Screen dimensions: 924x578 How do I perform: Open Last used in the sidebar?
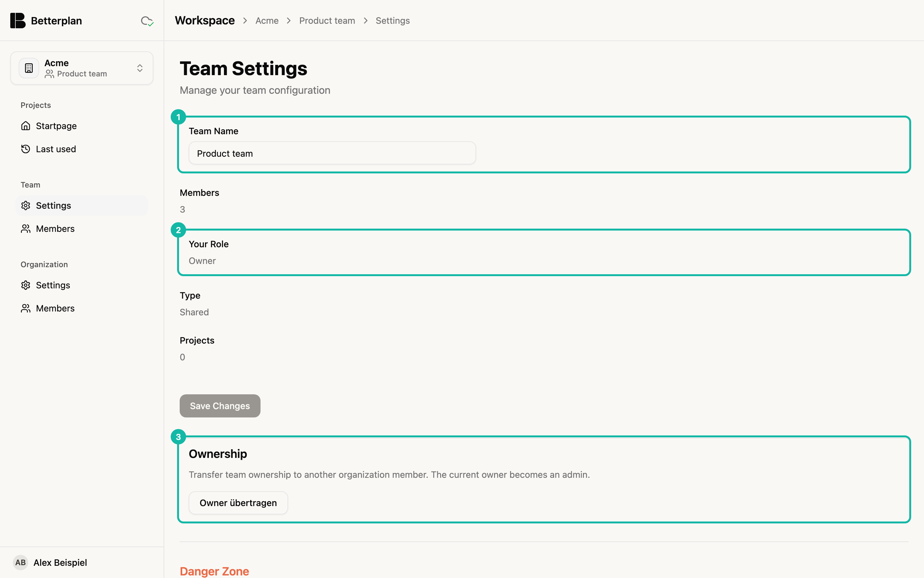pos(82,149)
